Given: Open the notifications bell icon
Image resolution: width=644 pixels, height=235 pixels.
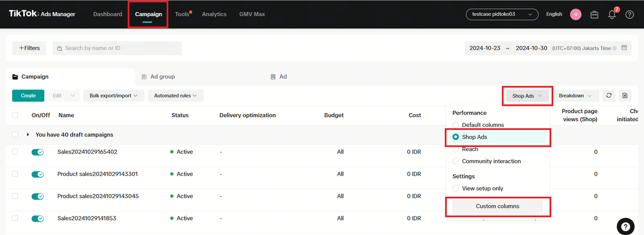Looking at the screenshot, I should pyautogui.click(x=612, y=15).
